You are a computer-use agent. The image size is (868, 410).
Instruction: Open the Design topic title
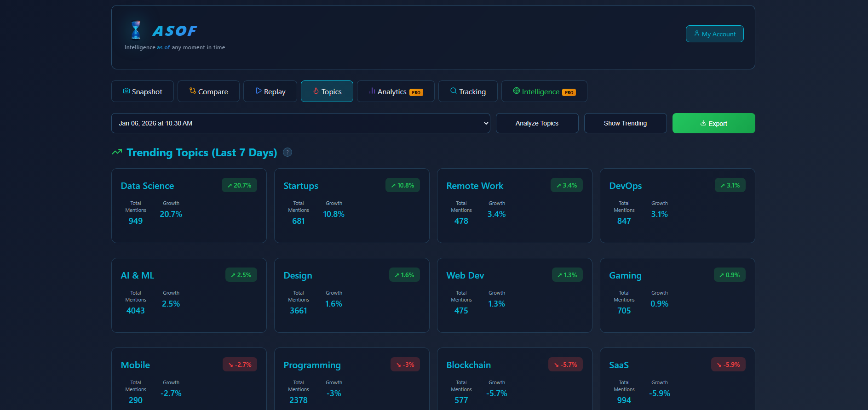click(298, 275)
